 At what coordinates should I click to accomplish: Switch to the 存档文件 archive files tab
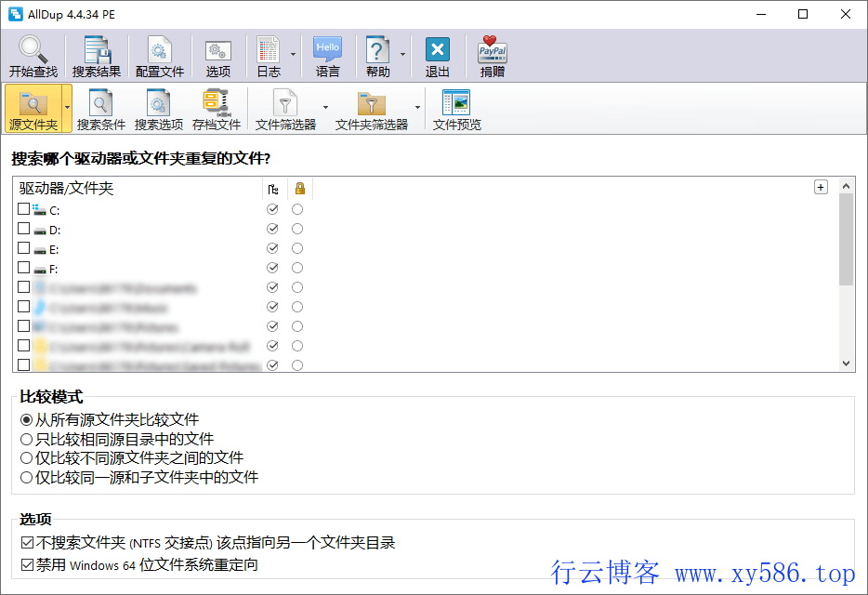[216, 109]
